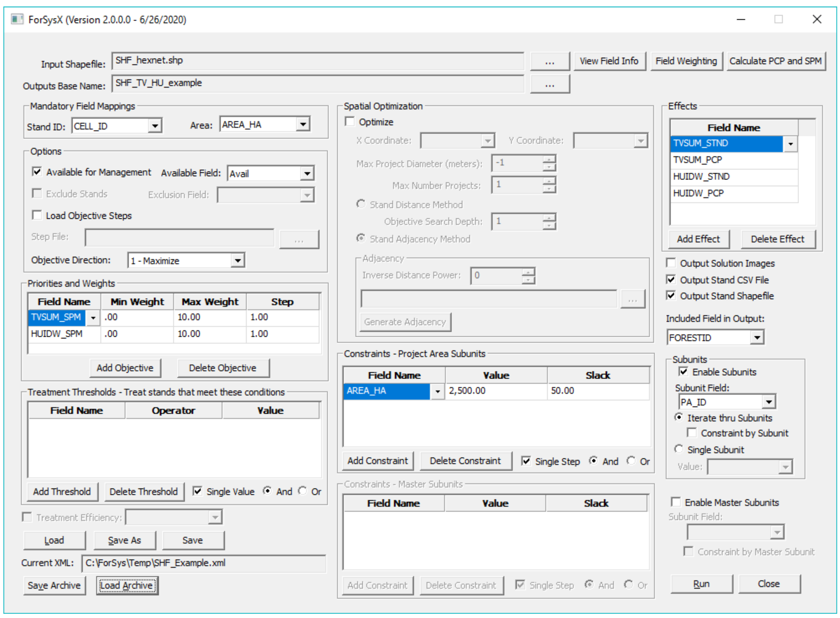Click Add Constraint for Project Area Subunits
This screenshot has width=840, height=618.
click(x=378, y=461)
